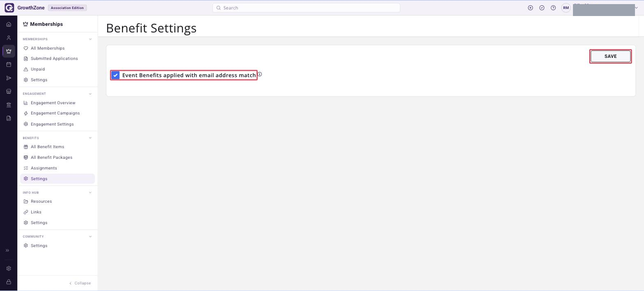Open the Events calendar icon in left rail
Image resolution: width=644 pixels, height=291 pixels.
pyautogui.click(x=9, y=64)
